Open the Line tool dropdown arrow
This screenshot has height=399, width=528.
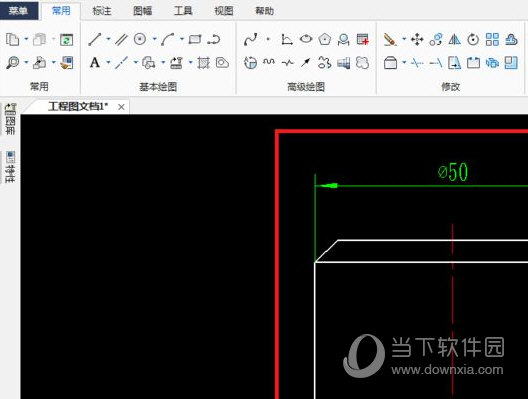[x=108, y=39]
